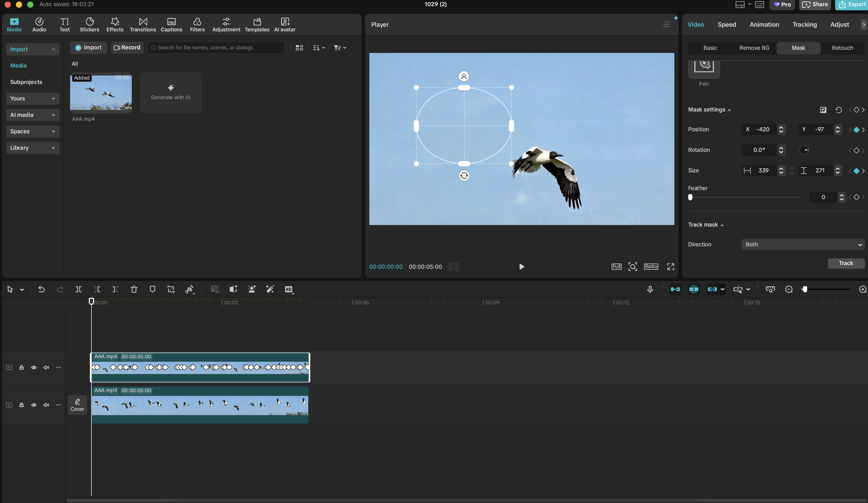868x503 pixels.
Task: Open the Templates menu item
Action: [257, 24]
